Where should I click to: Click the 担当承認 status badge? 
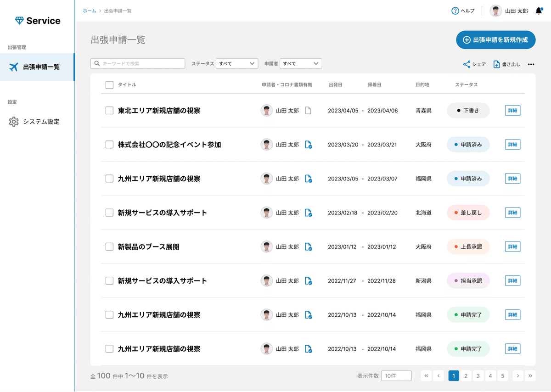click(468, 280)
